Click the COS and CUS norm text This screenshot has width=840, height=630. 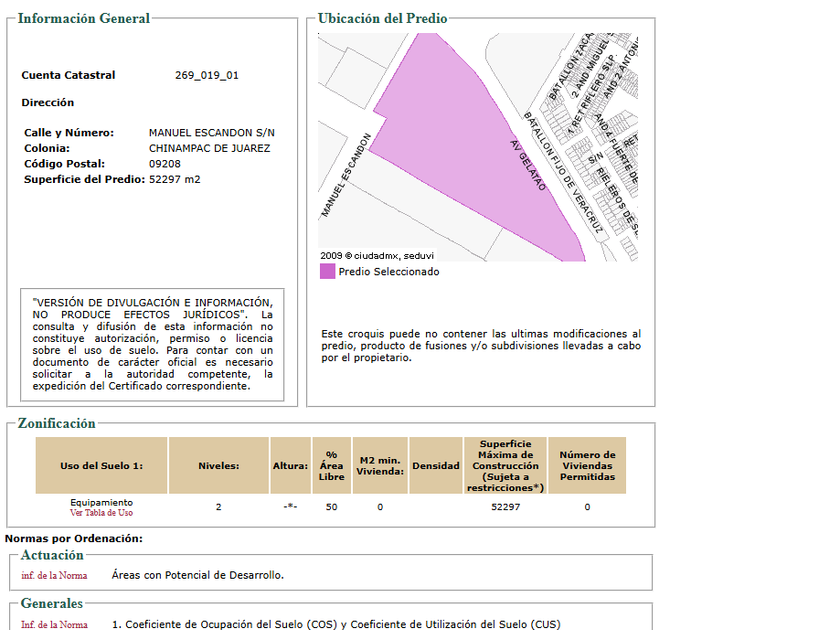click(336, 625)
